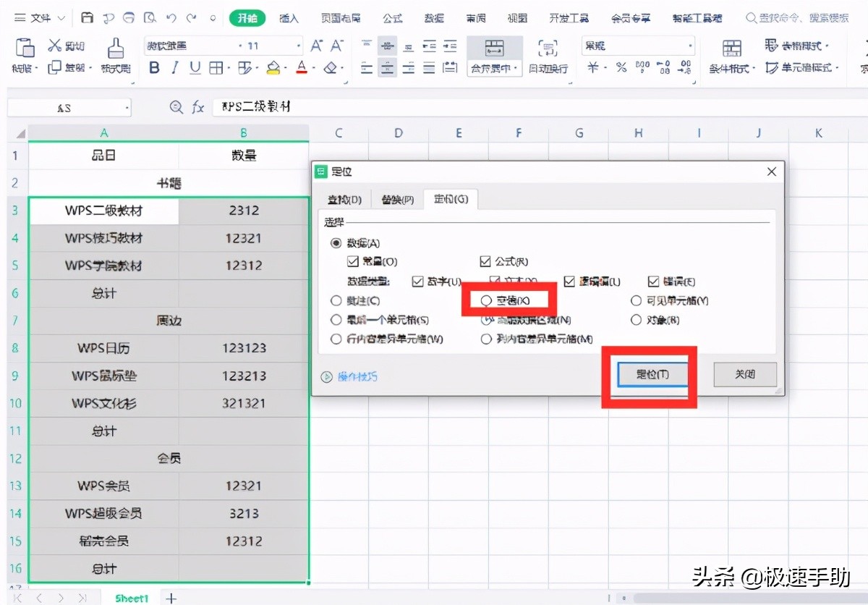Click horizontal center align icon
This screenshot has height=605, width=868.
[388, 68]
